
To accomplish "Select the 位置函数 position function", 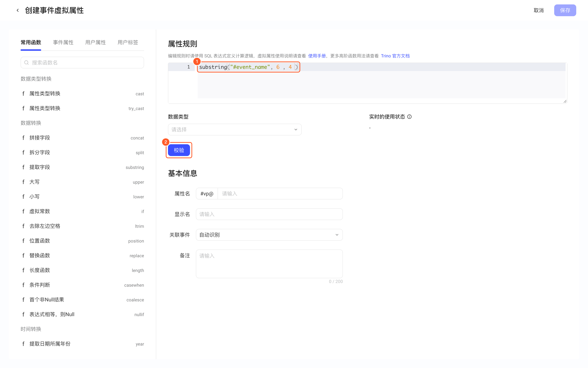I will pyautogui.click(x=82, y=241).
